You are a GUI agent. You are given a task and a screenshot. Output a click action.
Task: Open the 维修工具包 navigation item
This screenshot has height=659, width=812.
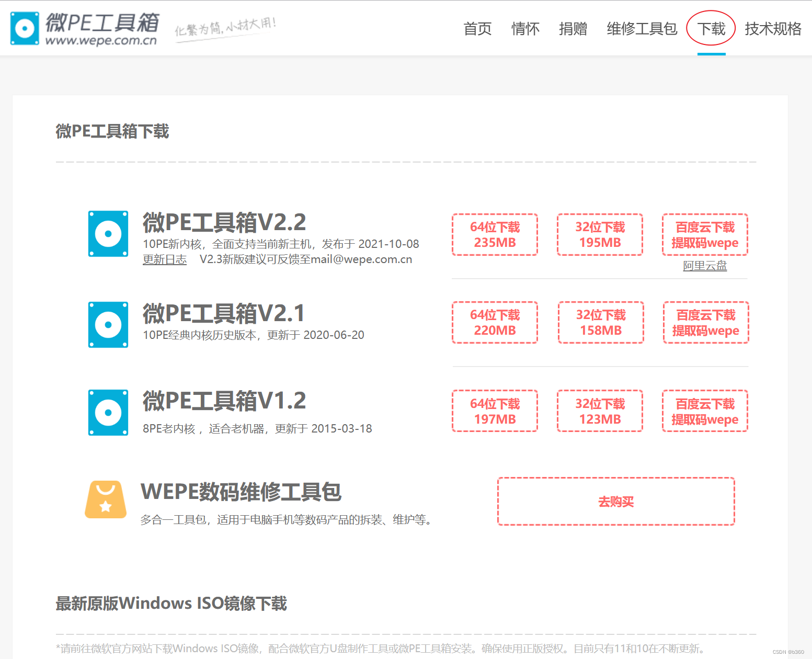(x=642, y=28)
